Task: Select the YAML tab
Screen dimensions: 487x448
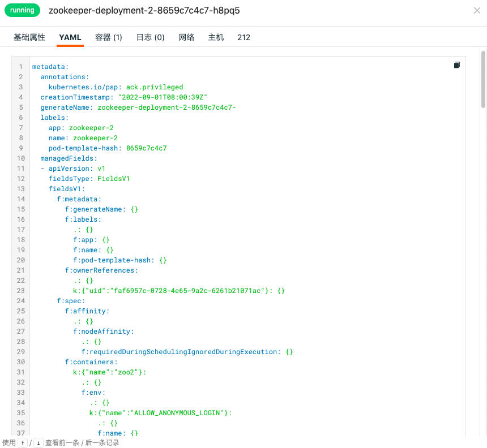Action: click(x=70, y=37)
